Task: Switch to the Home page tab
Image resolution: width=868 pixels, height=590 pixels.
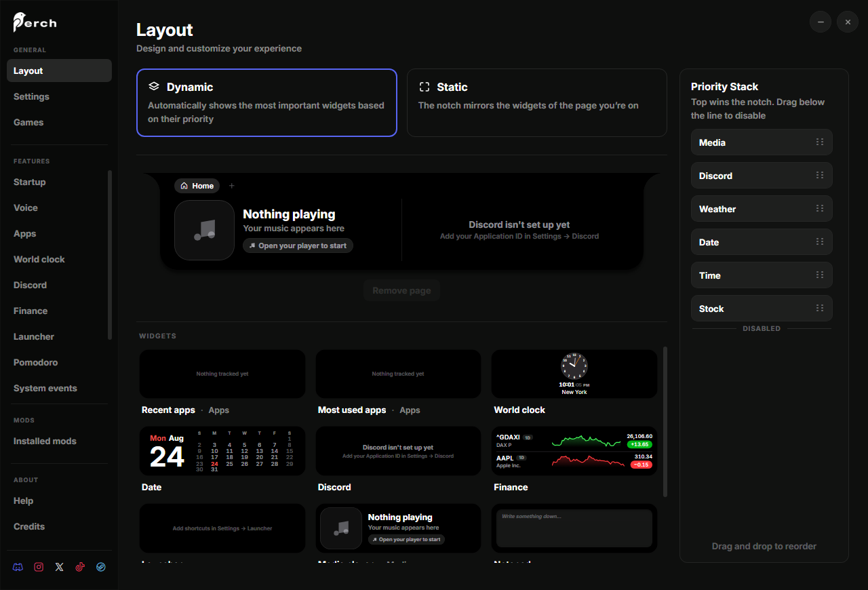Action: pos(197,186)
